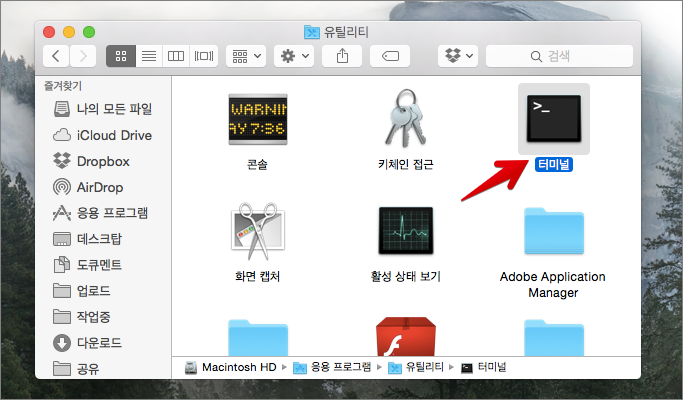Switch to icon view
683x400 pixels.
(x=121, y=56)
